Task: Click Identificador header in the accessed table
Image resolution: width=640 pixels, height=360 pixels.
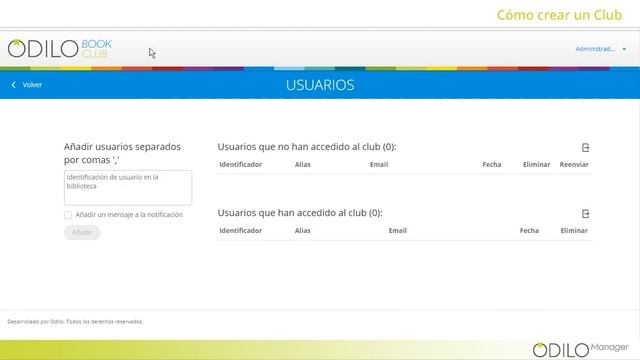Action: [240, 231]
